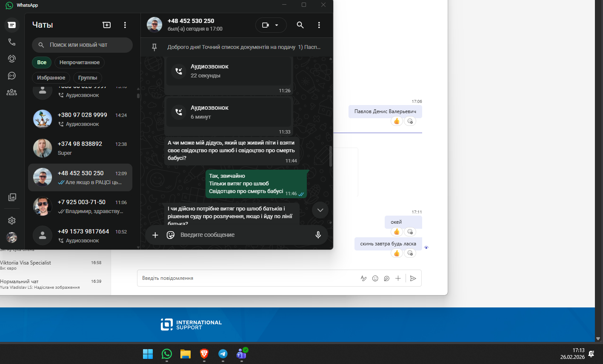Select the 'Непрочитанное' chat filter
Screen dimensions: 603x364
pos(80,63)
